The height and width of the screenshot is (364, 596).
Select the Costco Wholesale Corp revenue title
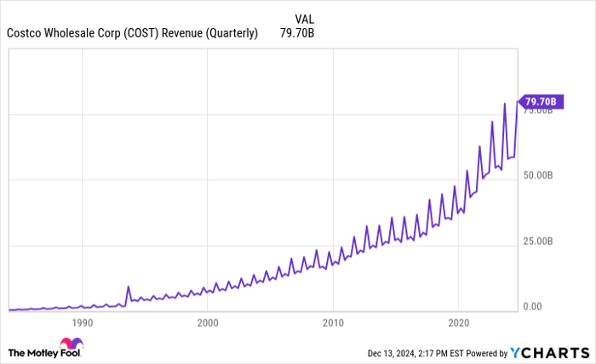tap(132, 34)
